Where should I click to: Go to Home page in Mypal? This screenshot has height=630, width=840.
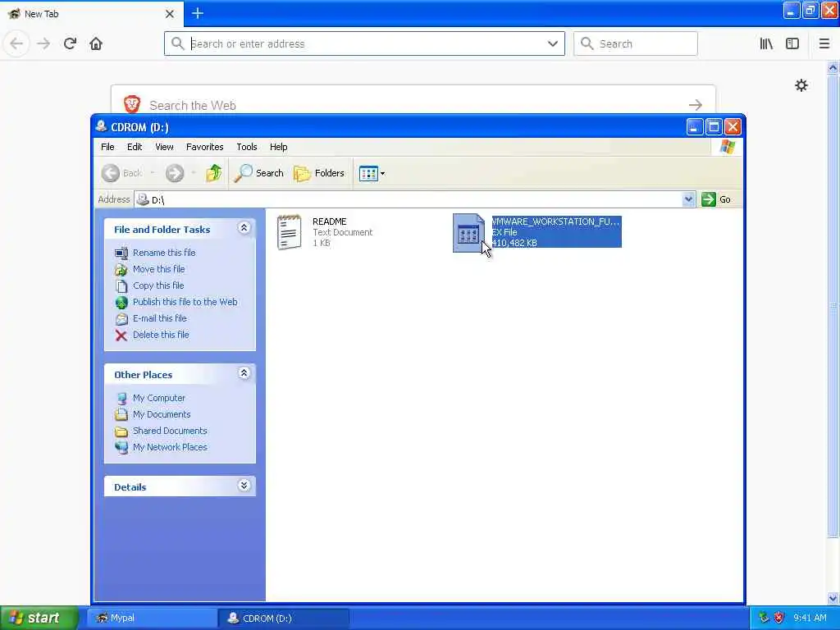tap(96, 43)
